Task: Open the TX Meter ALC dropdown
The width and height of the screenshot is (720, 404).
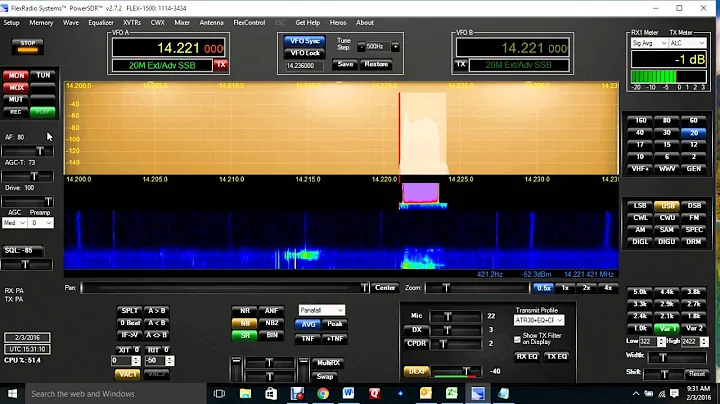Action: click(x=687, y=43)
